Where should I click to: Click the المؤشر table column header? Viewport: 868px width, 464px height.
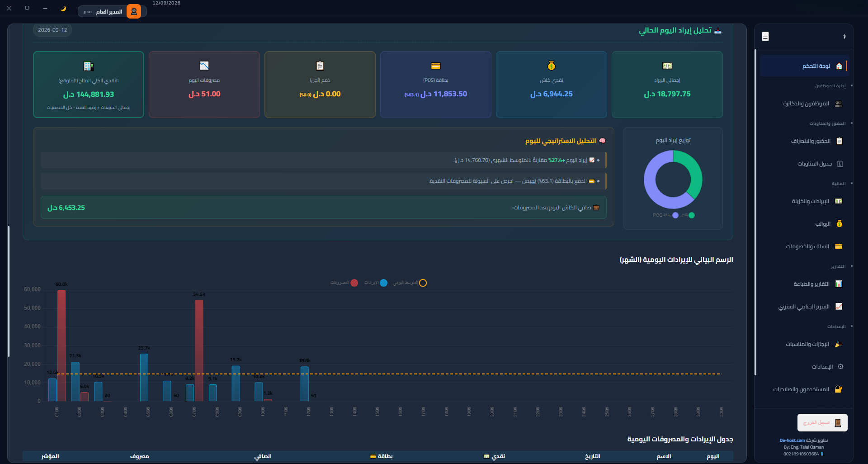[x=50, y=456]
